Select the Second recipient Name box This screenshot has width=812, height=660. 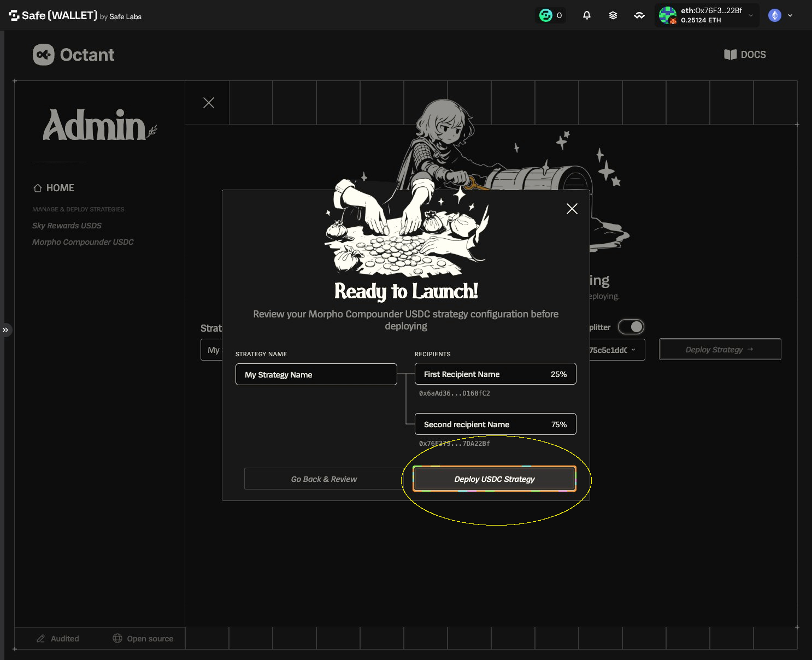pos(496,424)
